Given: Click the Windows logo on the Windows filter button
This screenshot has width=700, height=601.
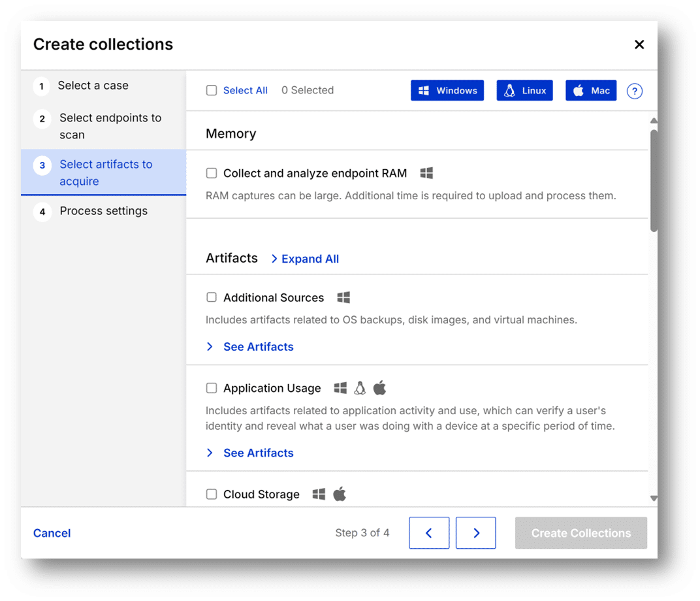Looking at the screenshot, I should coord(424,90).
